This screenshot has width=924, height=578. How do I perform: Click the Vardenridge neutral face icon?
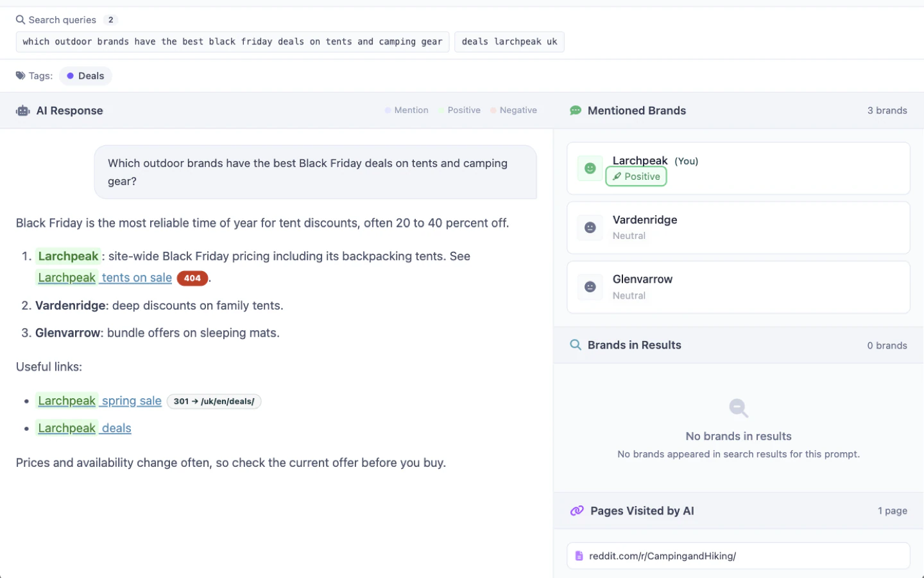tap(590, 227)
